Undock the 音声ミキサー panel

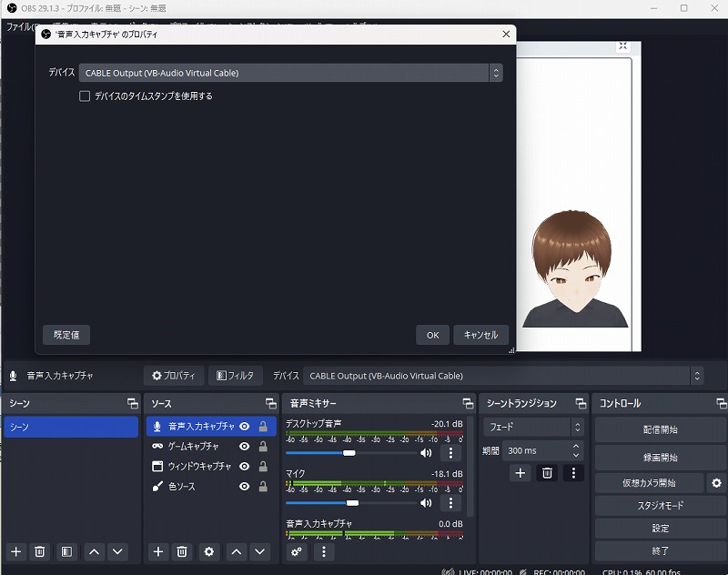[468, 403]
